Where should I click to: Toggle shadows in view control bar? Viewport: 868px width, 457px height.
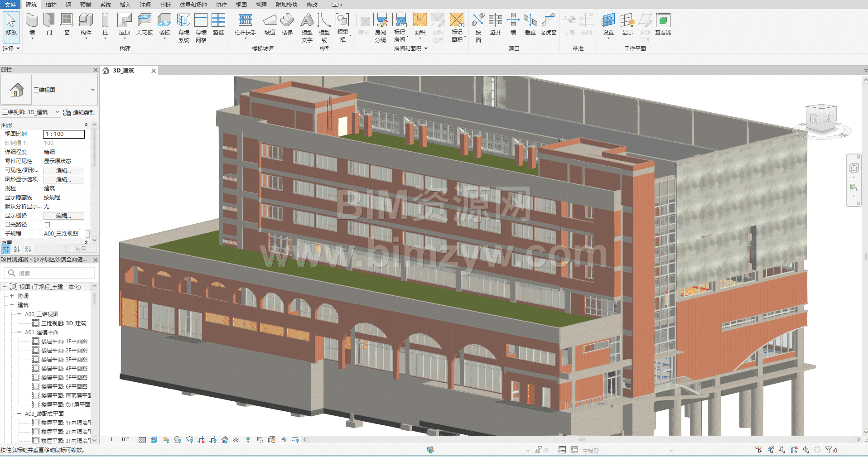pyautogui.click(x=178, y=440)
